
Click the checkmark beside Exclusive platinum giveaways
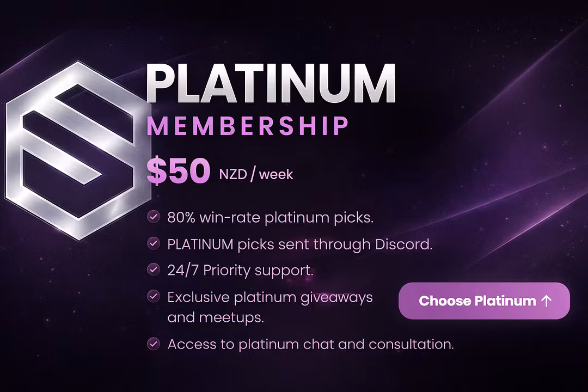154,297
